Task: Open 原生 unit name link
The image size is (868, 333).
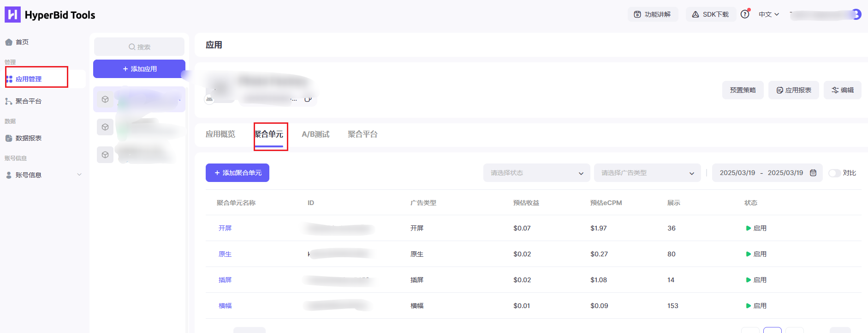Action: tap(225, 254)
